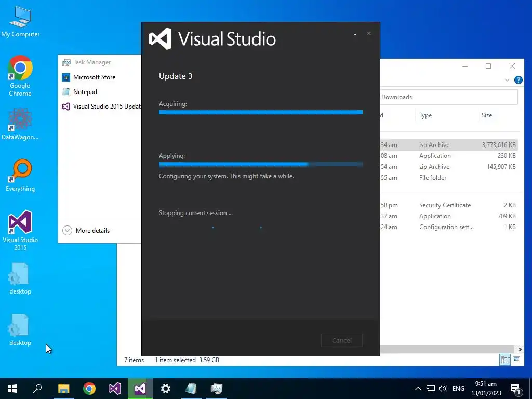Open Visual Studio 2015 desktop shortcut

coord(20,230)
